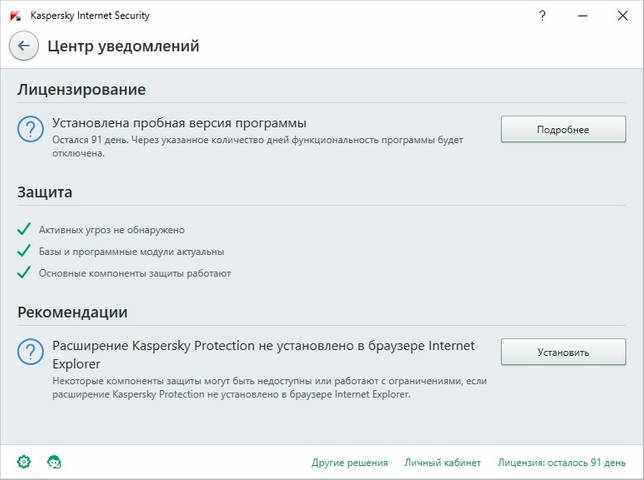Go back using the arrow button

tap(24, 46)
